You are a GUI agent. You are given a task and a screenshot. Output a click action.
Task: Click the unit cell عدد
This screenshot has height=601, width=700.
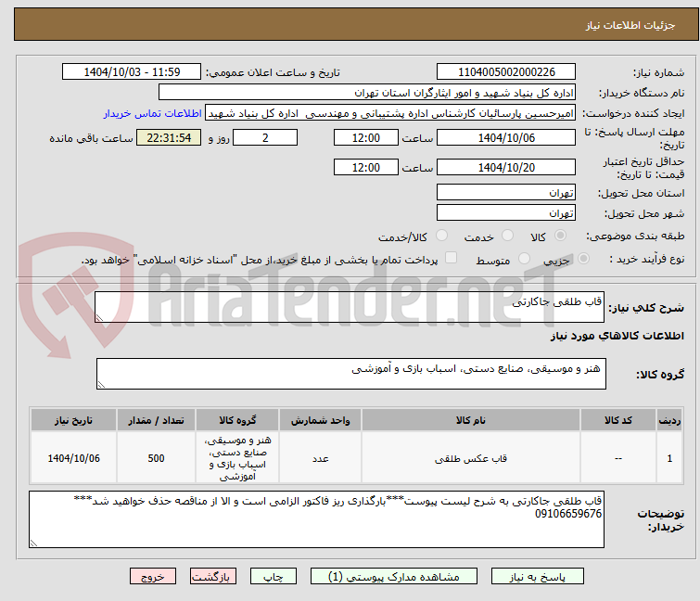click(x=320, y=458)
